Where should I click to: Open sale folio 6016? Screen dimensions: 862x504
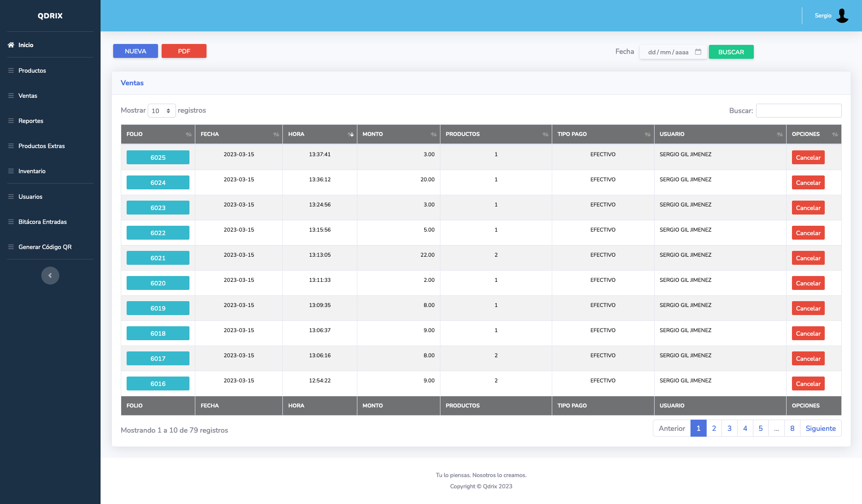158,384
